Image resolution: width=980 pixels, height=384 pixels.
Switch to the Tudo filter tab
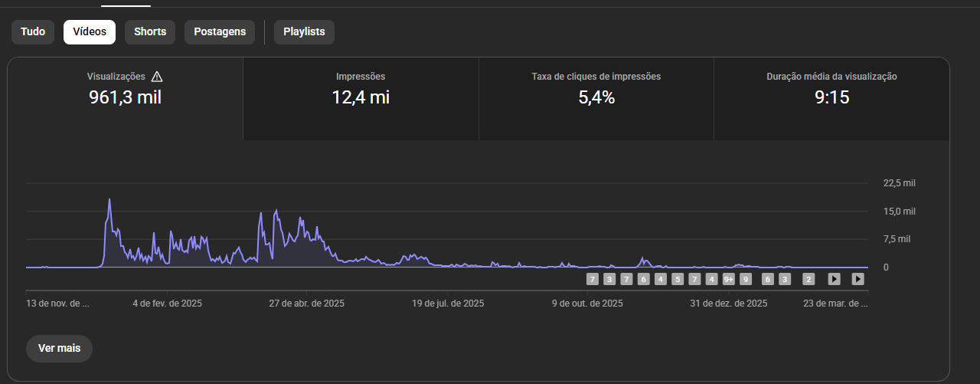pos(33,32)
